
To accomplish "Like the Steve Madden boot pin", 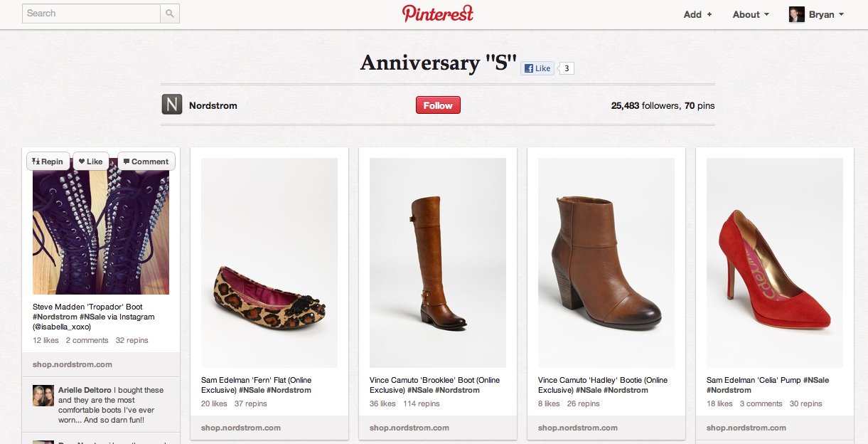I will 90,162.
